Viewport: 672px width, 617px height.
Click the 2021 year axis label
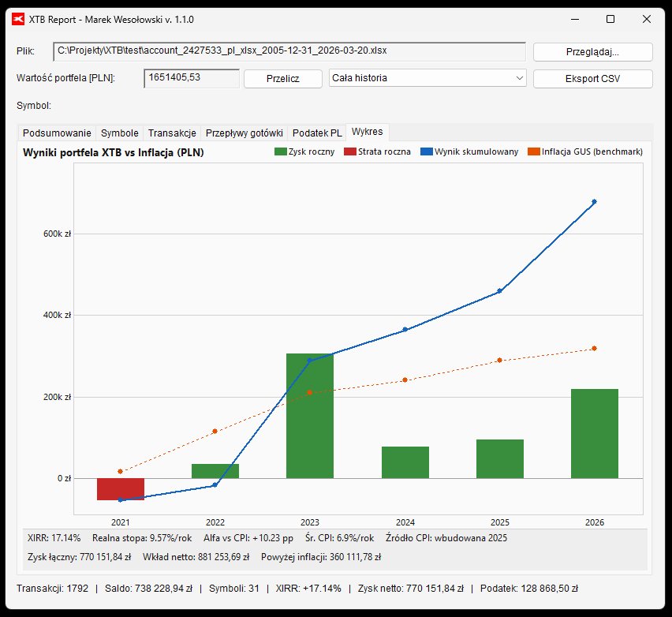click(x=121, y=522)
